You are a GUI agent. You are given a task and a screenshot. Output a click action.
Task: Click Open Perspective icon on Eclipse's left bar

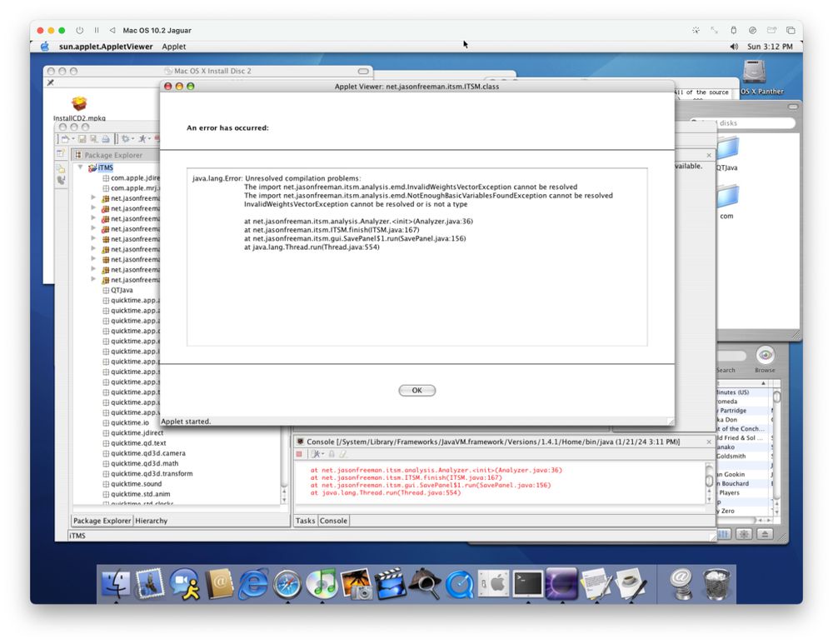pyautogui.click(x=61, y=153)
